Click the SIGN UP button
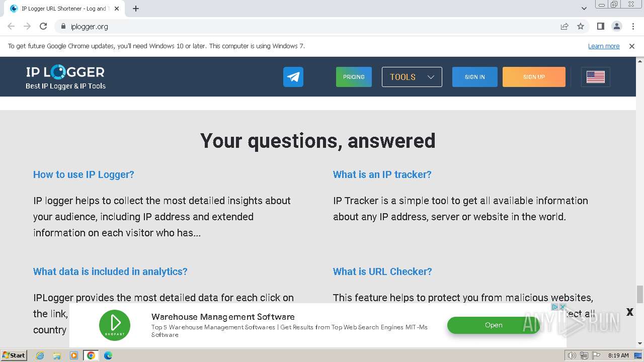The height and width of the screenshot is (362, 644). (x=534, y=77)
